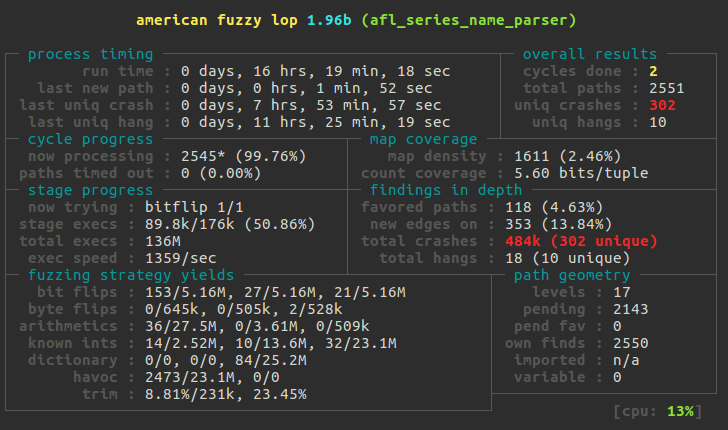Click the map density value '1611 (2.46%)'
Viewport: 728px width, 430px height.
[567, 156]
